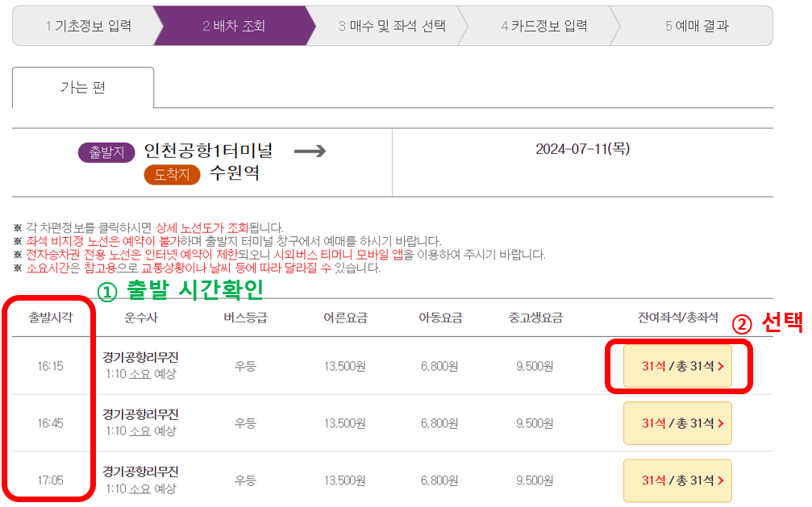Select the remaining seats button for the 17:05 departure
Viewport: 812px width, 507px height.
pyautogui.click(x=677, y=480)
